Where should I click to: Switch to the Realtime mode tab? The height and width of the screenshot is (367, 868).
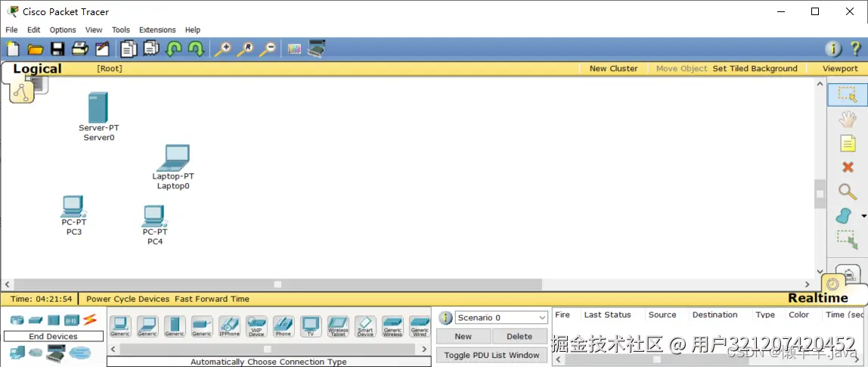point(817,297)
